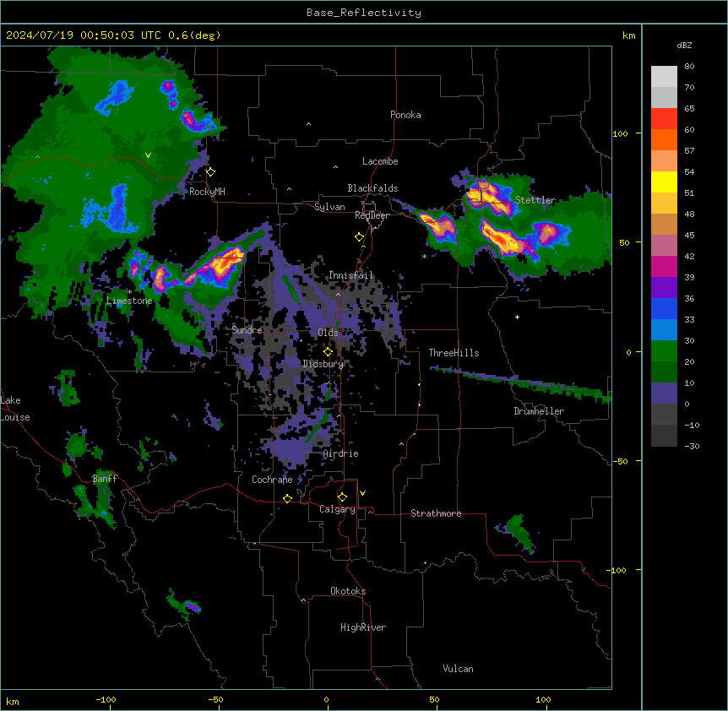Select the yellow diamond marker above Calgary label
Viewport: 728px width, 711px height.
(342, 497)
